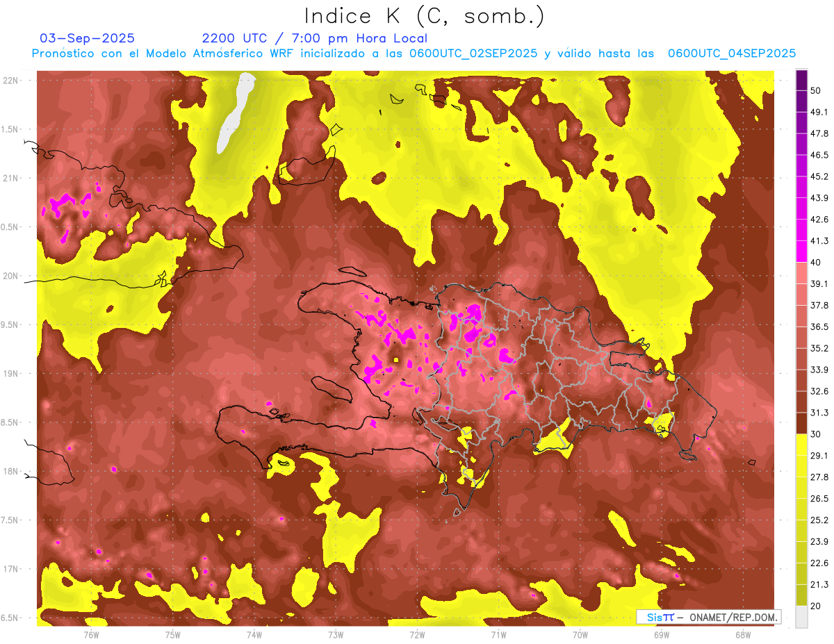834x644 pixels.
Task: Pick the magenta legend swatch between 40 and 41.3
Action: point(801,251)
